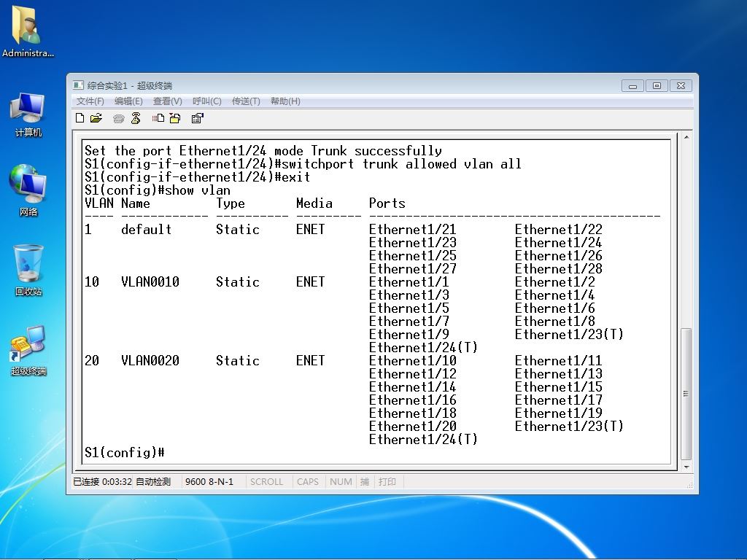The image size is (747, 560).
Task: Click the port entry 'Ethernet1/9'
Action: coord(409,334)
